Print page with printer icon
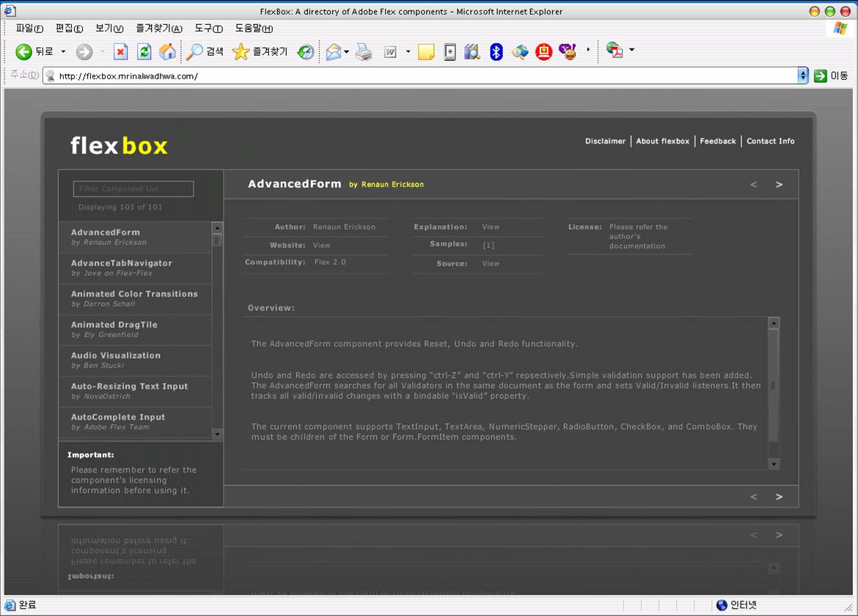This screenshot has height=616, width=858. tap(364, 52)
